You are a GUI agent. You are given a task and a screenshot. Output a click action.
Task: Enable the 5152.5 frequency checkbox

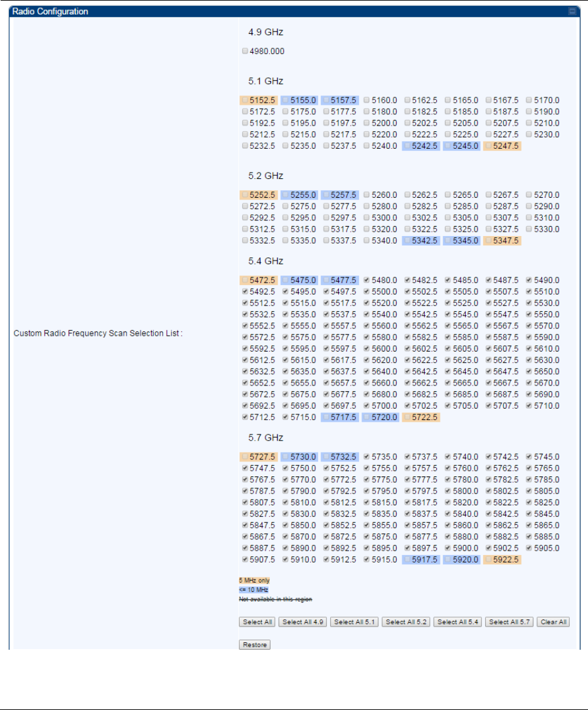coord(245,100)
